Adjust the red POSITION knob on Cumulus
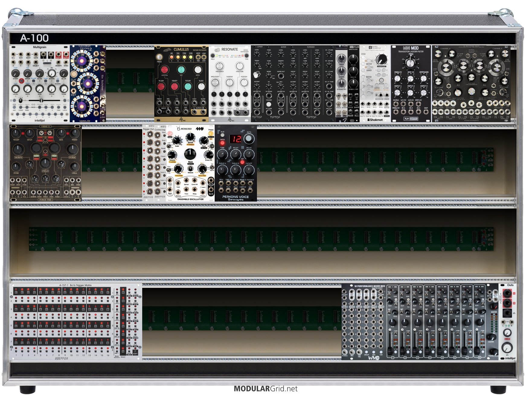This screenshot has height=395, width=532. tap(165, 69)
